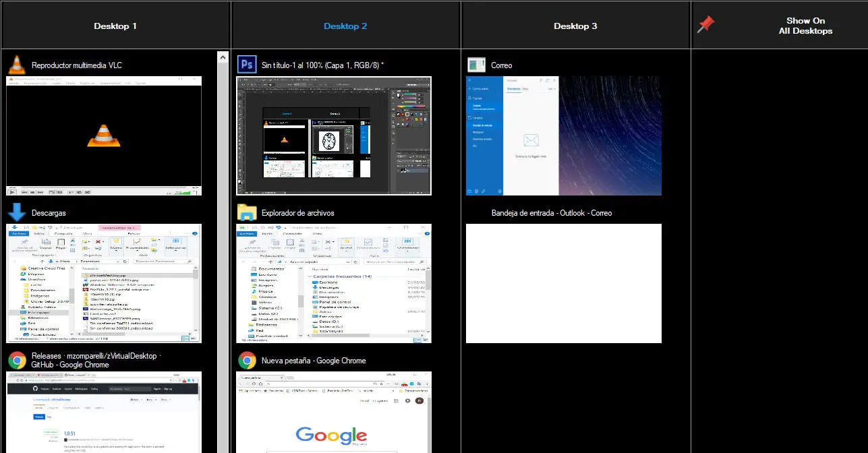This screenshot has height=453, width=868.
Task: Open the Desktop 3 header
Action: 575,26
